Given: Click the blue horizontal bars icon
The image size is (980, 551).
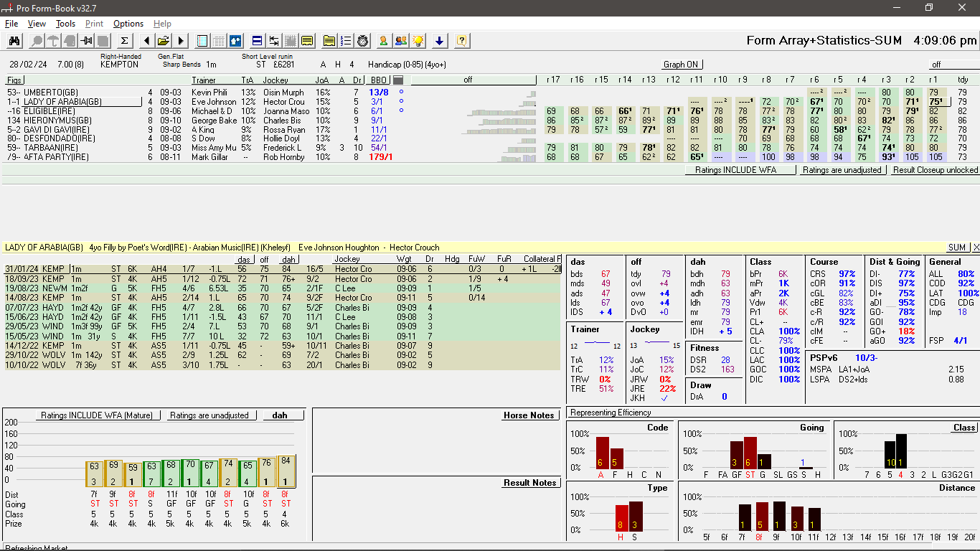Looking at the screenshot, I should click(257, 41).
